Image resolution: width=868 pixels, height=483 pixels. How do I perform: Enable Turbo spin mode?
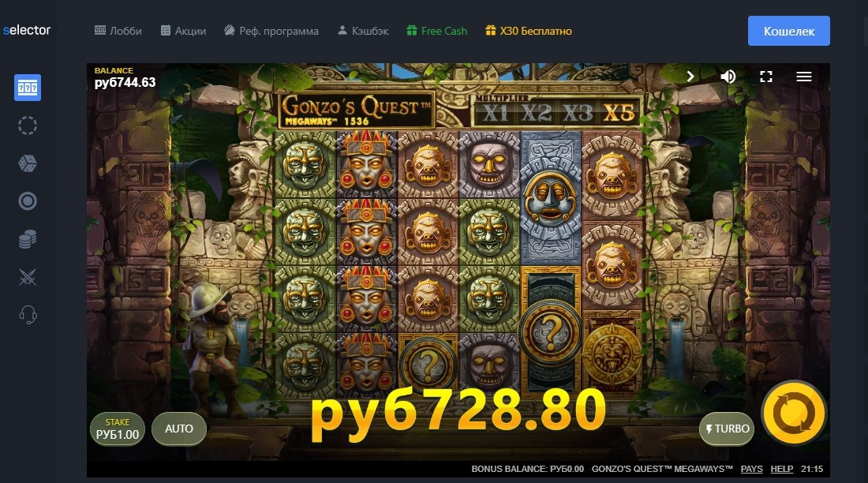[x=727, y=429]
